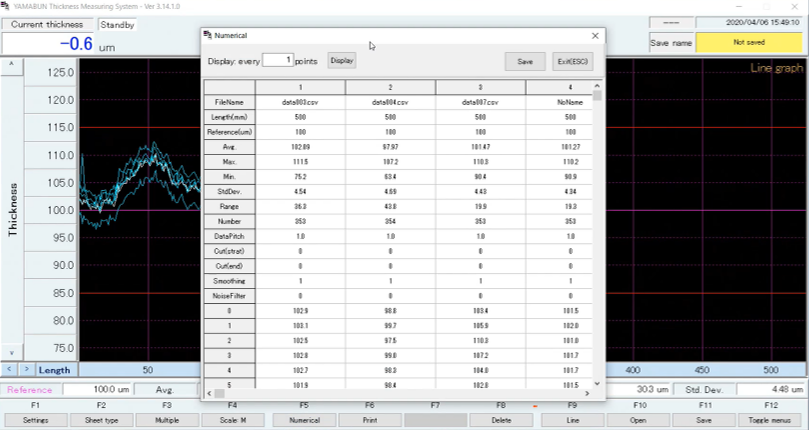Click the Sheet type button

[x=101, y=421]
